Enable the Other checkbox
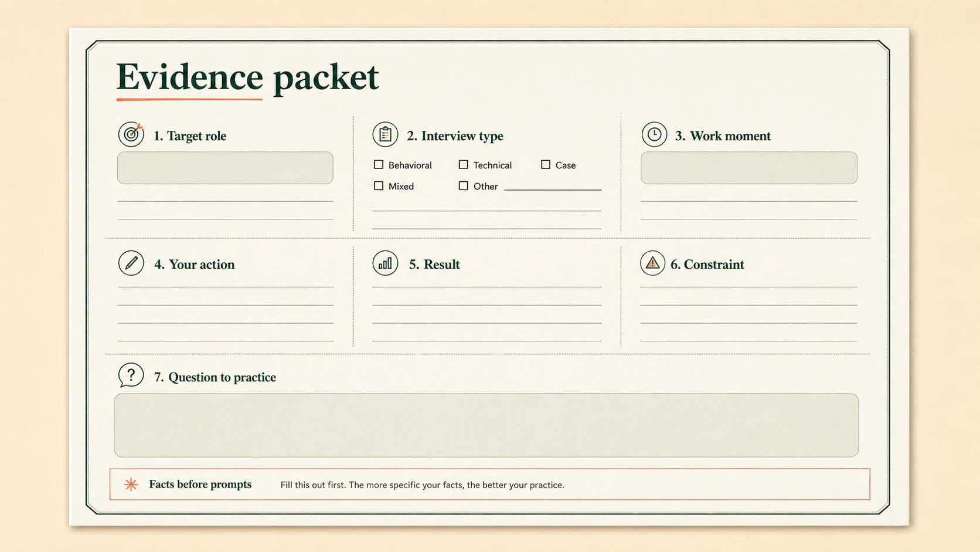The width and height of the screenshot is (980, 552). tap(463, 186)
